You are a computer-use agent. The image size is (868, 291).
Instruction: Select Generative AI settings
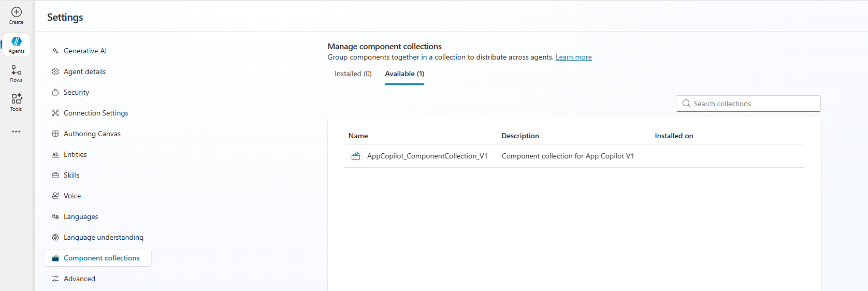(x=85, y=51)
